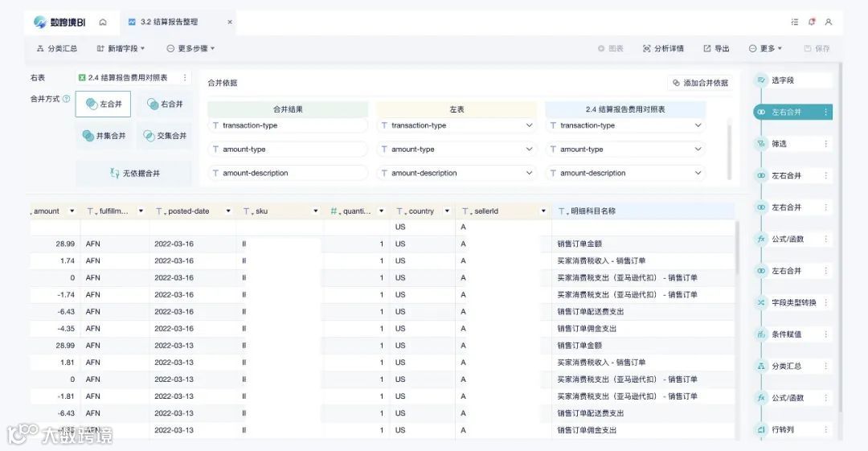Image resolution: width=868 pixels, height=451 pixels.
Task: Click the steps panel's vertical scrollbar
Action: point(840,238)
